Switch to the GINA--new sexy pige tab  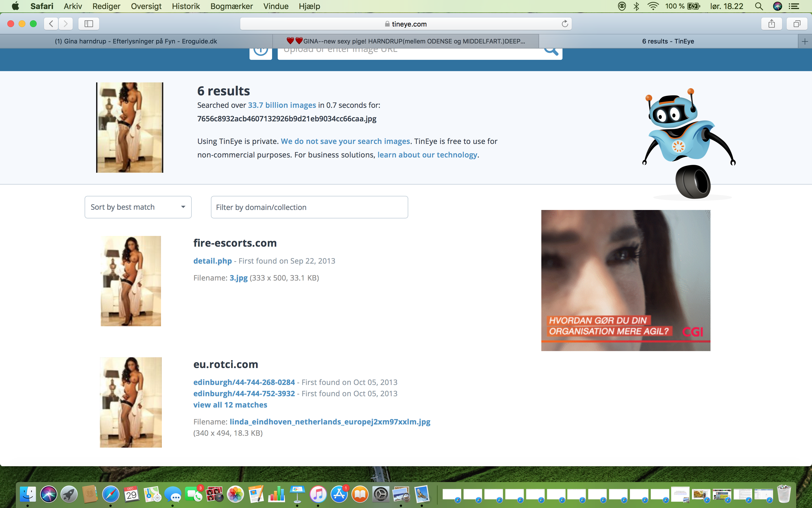click(x=406, y=41)
